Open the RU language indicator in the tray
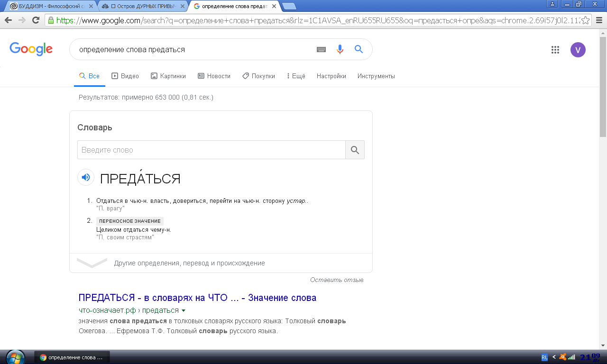The height and width of the screenshot is (364, 607). point(544,357)
